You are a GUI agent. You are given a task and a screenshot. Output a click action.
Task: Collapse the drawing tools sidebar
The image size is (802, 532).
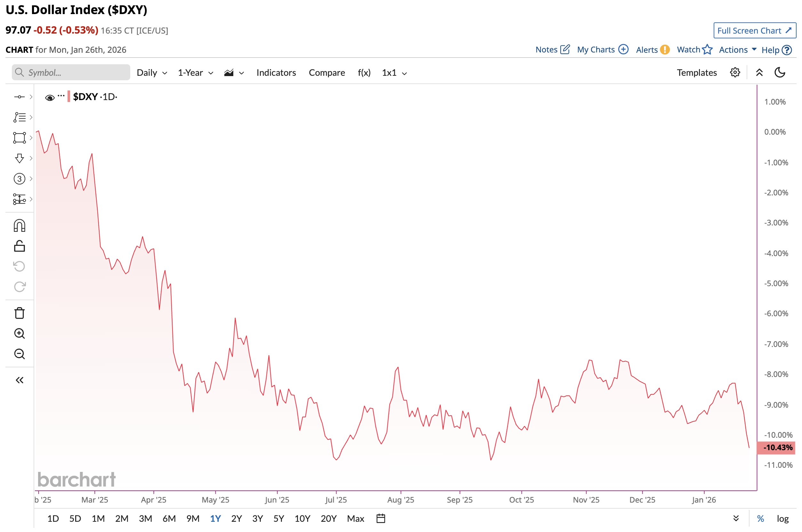pos(19,380)
